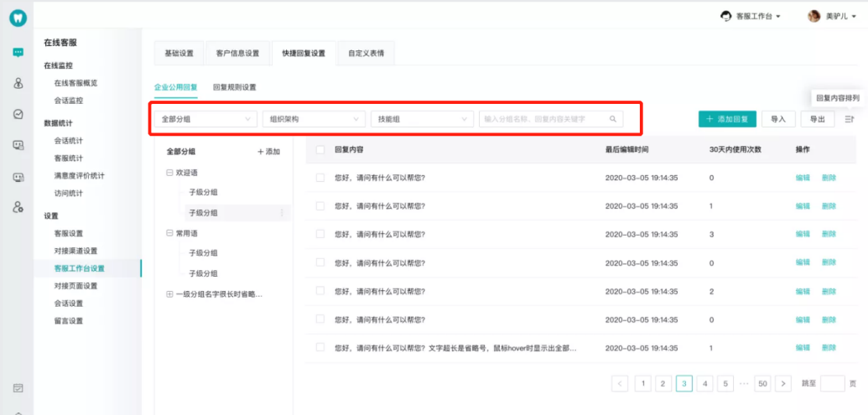Click the page jump input field
Viewport: 868px width, 415px height.
[x=832, y=383]
